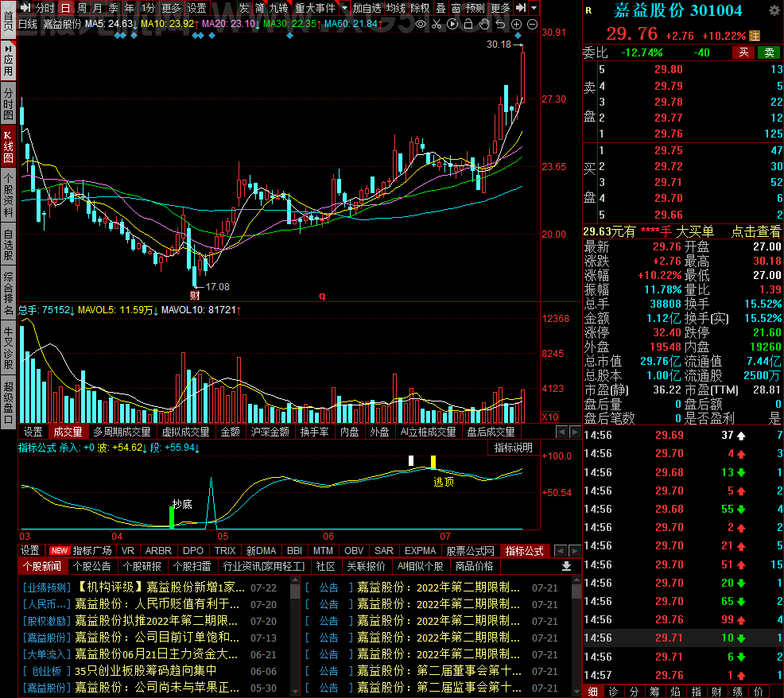Open 分时图 in left sidebar
The height and width of the screenshot is (698, 784).
8,103
